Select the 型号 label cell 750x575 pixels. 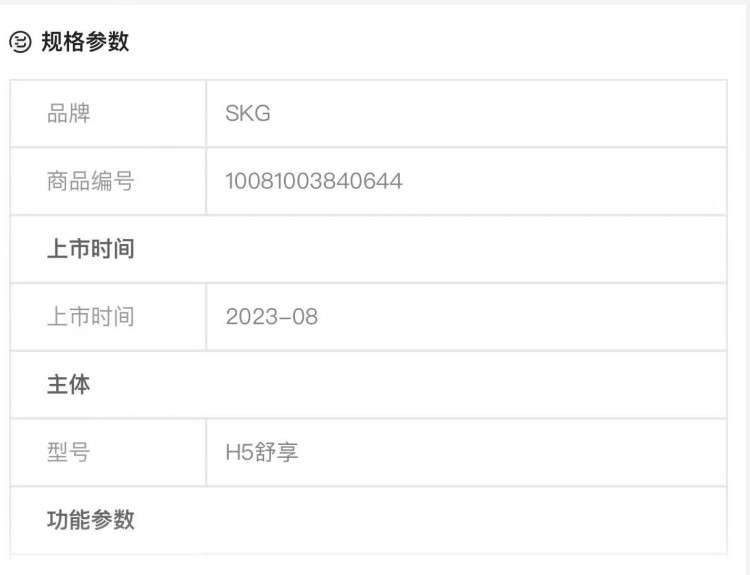(69, 453)
